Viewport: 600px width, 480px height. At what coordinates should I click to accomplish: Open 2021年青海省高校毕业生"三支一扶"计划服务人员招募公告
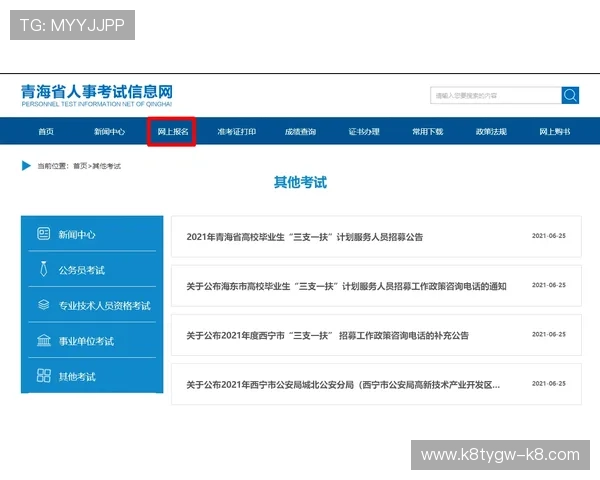(x=305, y=237)
